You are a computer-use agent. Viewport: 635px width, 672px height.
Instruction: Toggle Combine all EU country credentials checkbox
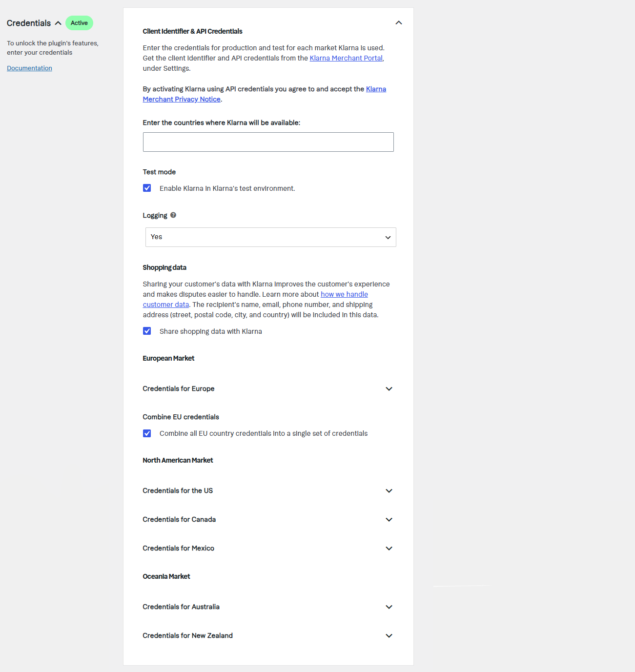(x=147, y=433)
